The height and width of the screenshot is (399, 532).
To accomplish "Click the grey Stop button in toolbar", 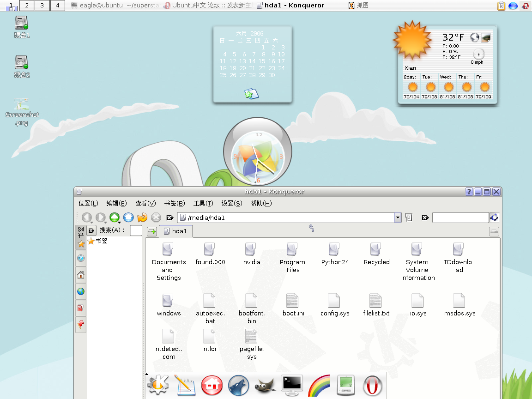I will [x=156, y=217].
